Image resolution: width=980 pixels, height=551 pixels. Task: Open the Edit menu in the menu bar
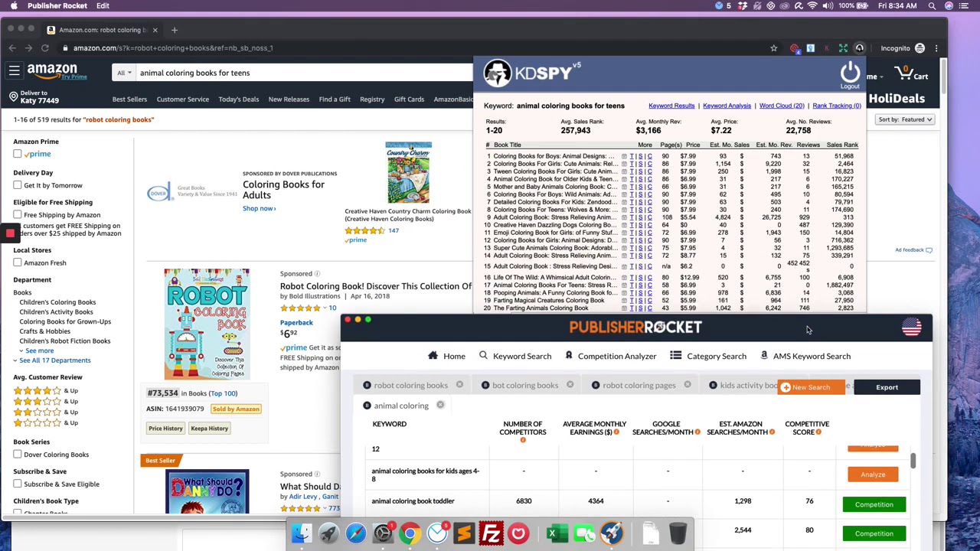click(102, 5)
